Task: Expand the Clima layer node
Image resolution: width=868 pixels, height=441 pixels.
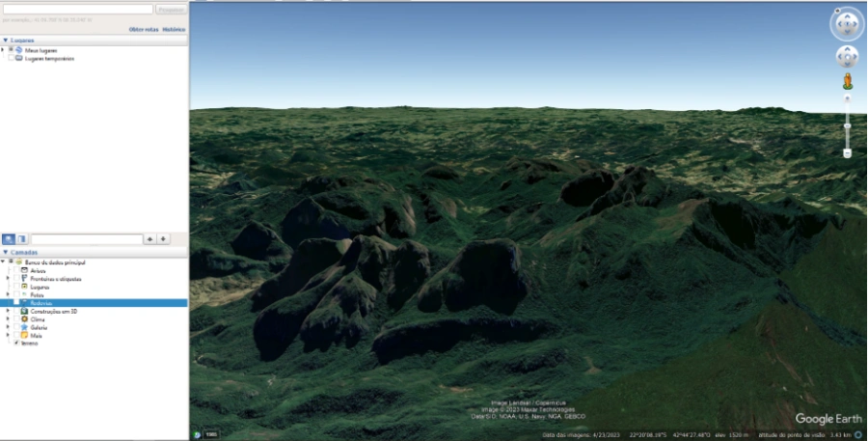Action: [x=9, y=319]
